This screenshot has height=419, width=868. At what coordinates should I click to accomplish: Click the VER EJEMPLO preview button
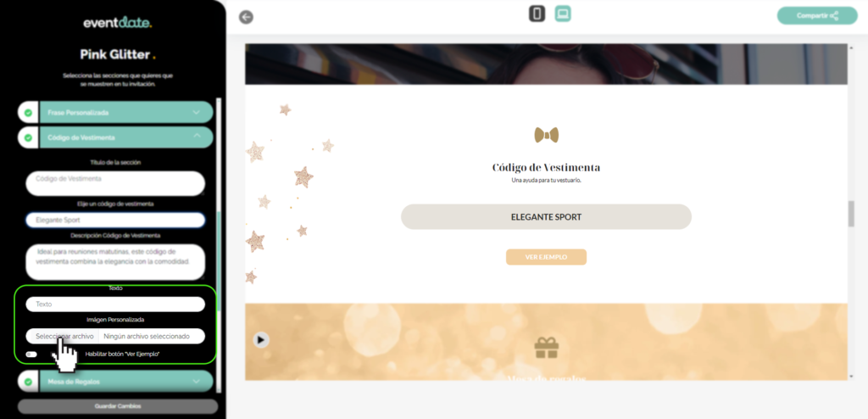[x=546, y=257]
